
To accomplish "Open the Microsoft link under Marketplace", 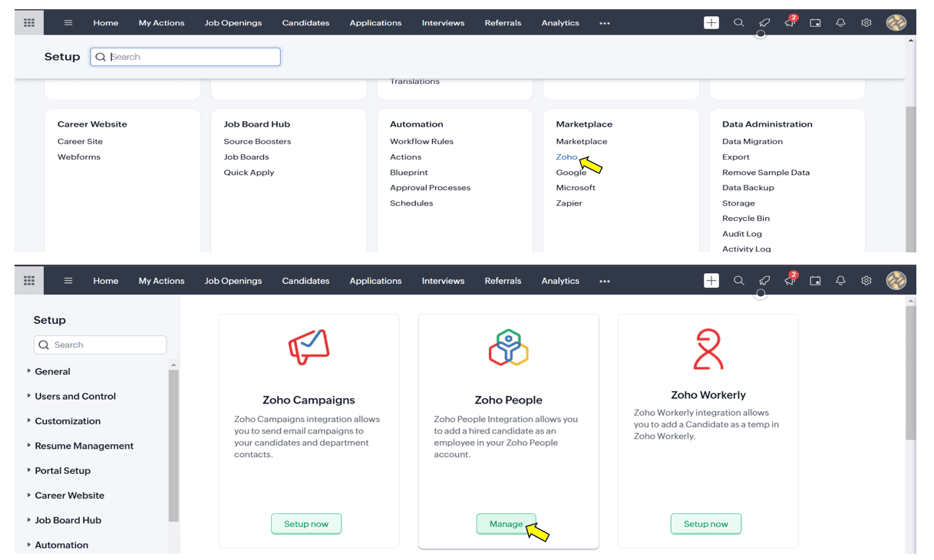I will tap(576, 187).
